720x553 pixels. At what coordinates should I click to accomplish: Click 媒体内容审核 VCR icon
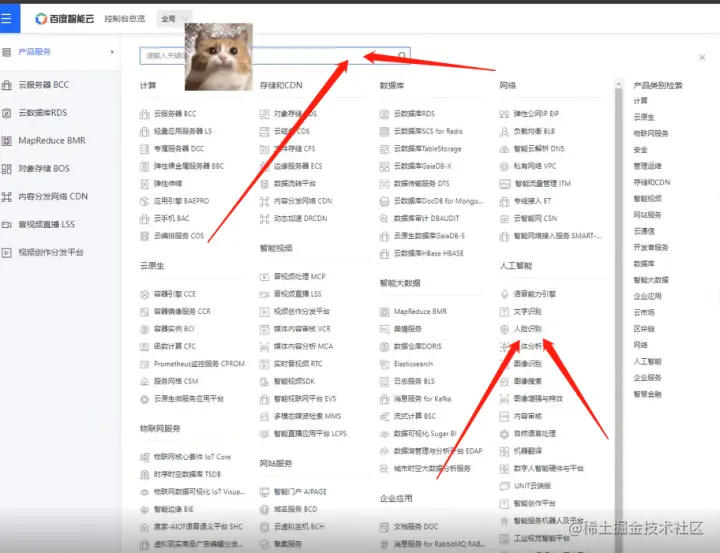(264, 329)
